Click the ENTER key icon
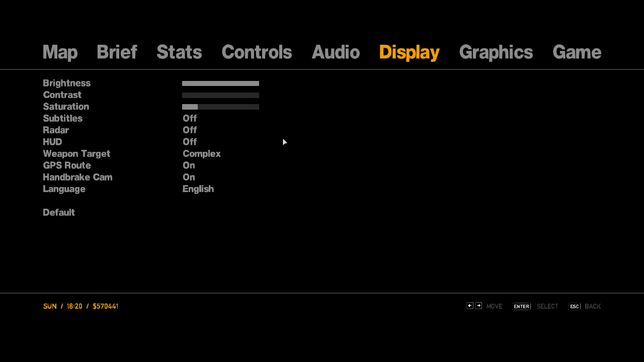The height and width of the screenshot is (362, 644). point(521,307)
